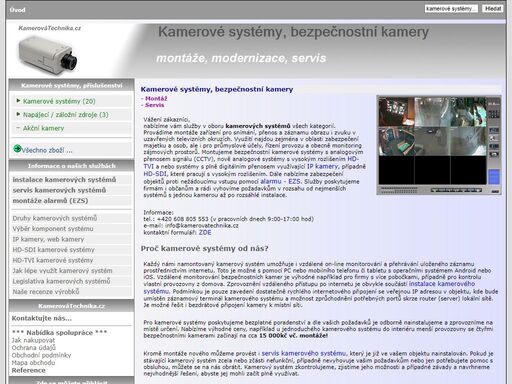
Task: Click heading Proč kamerové systémy od nás?
Action: pos(204,249)
